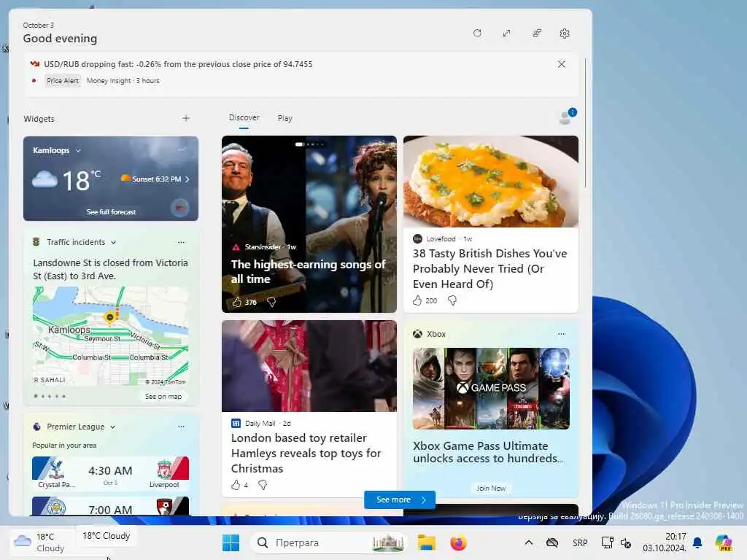
Task: Like the highest-earning songs article
Action: pyautogui.click(x=237, y=302)
